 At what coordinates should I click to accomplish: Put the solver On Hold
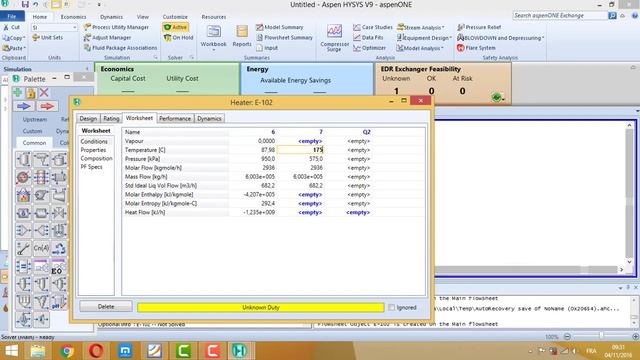tap(178, 38)
